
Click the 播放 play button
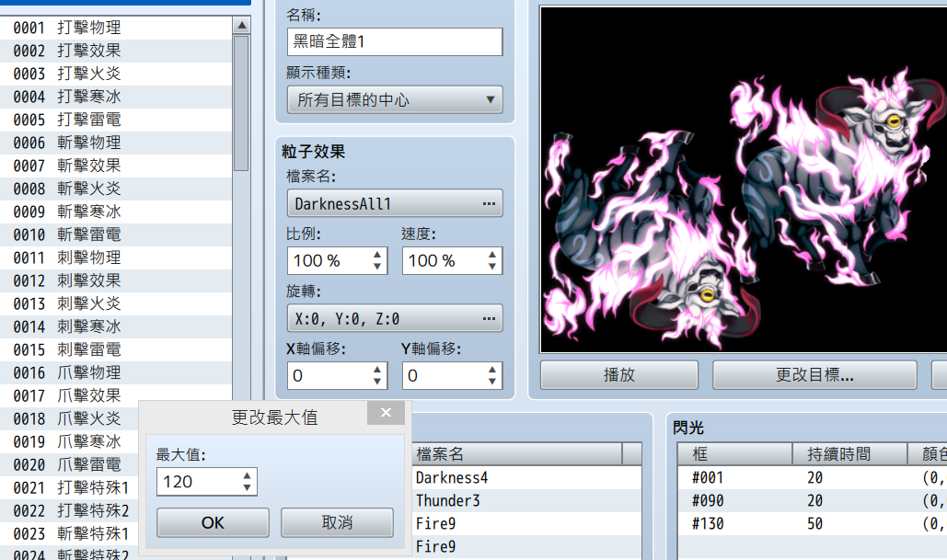coord(619,375)
